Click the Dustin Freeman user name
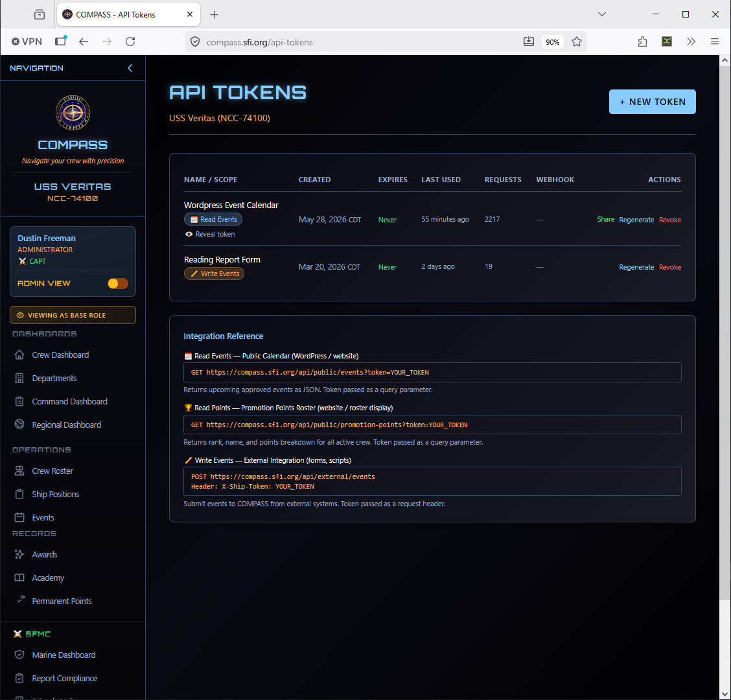 pos(47,239)
